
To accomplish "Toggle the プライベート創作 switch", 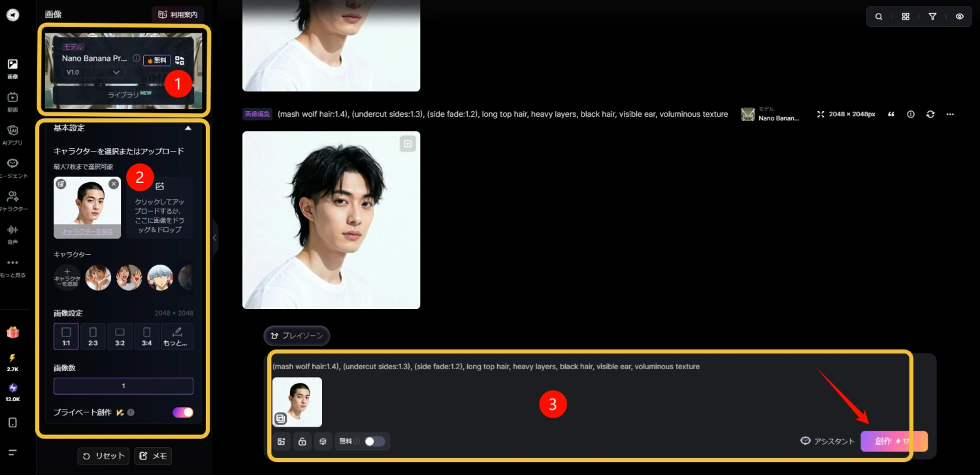I will click(x=183, y=412).
